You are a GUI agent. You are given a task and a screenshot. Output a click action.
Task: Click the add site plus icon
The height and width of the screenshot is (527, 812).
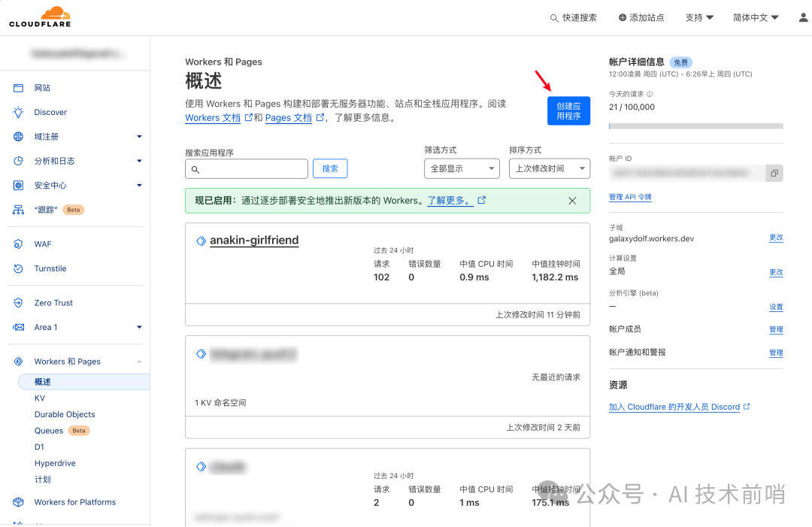click(623, 17)
